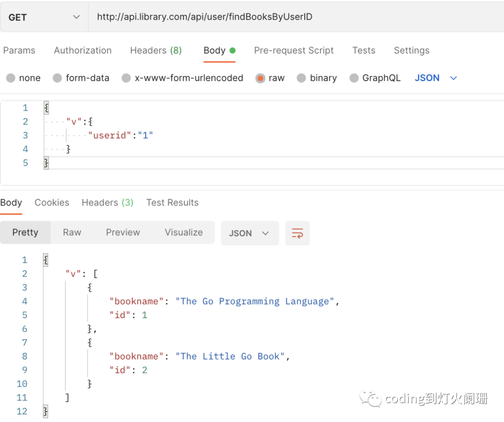
Task: Open the GET method dropdown
Action: coord(44,17)
